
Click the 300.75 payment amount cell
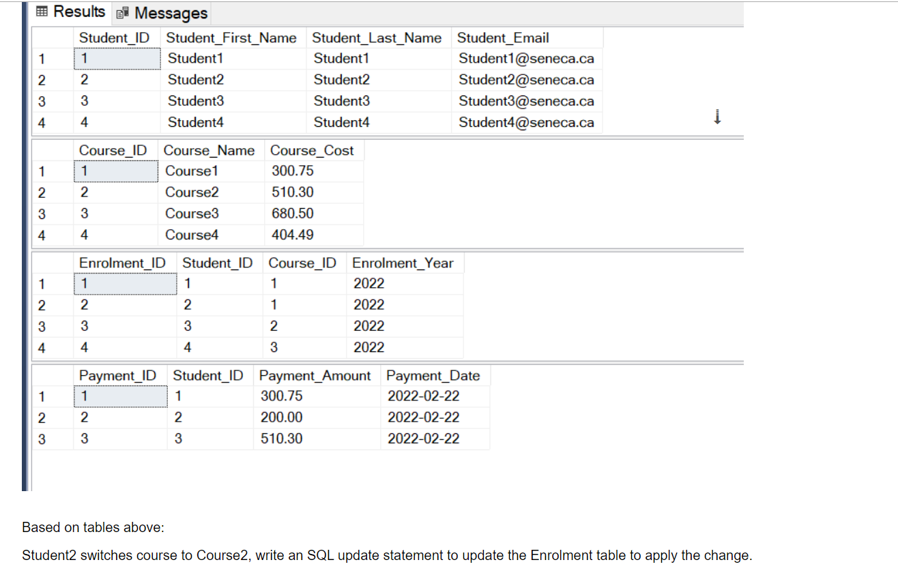click(x=317, y=396)
